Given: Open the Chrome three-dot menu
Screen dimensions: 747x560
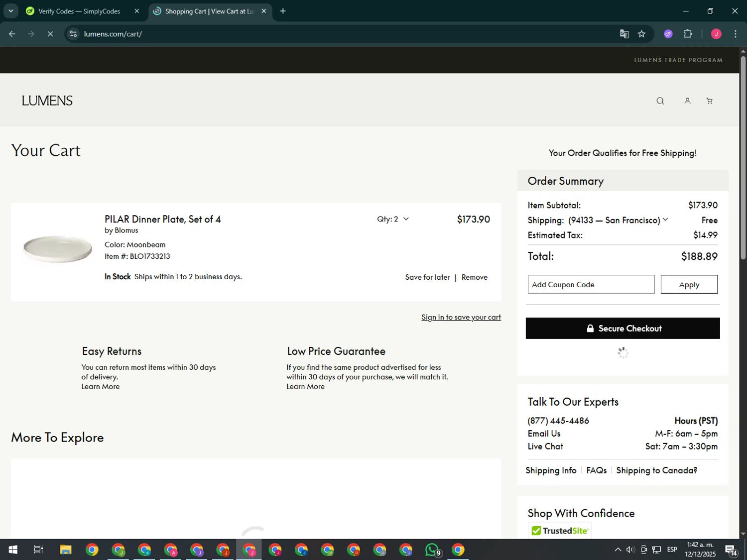Looking at the screenshot, I should [x=735, y=34].
